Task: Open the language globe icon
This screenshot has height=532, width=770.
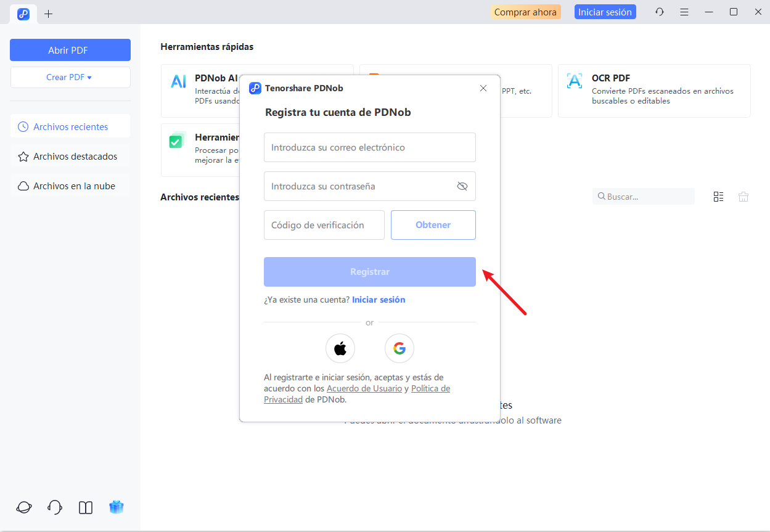Action: click(23, 507)
